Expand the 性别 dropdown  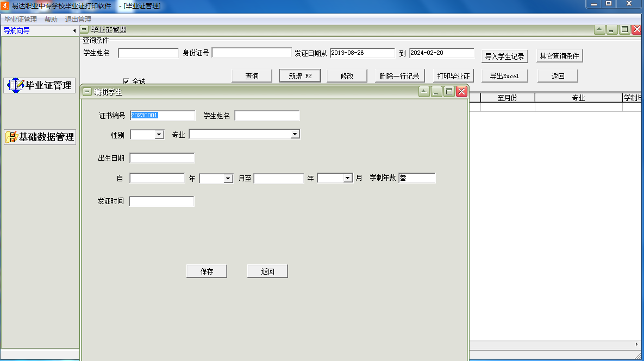pyautogui.click(x=159, y=135)
